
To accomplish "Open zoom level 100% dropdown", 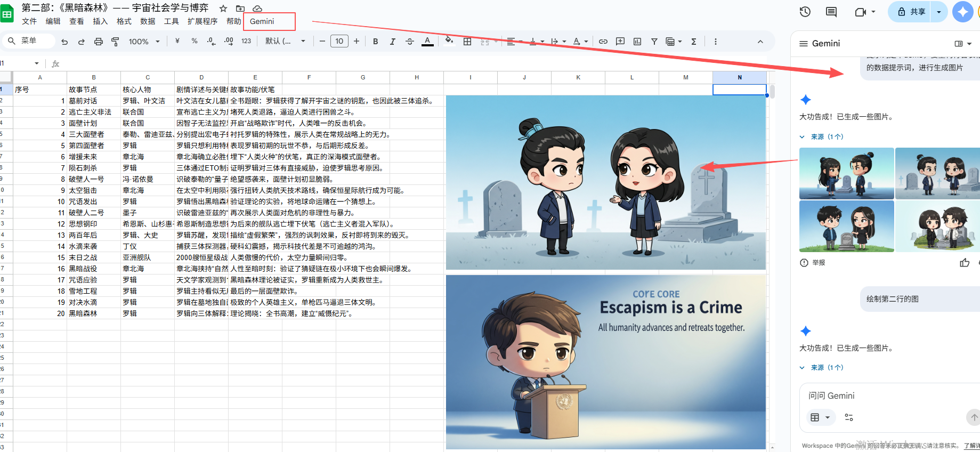I will (144, 42).
